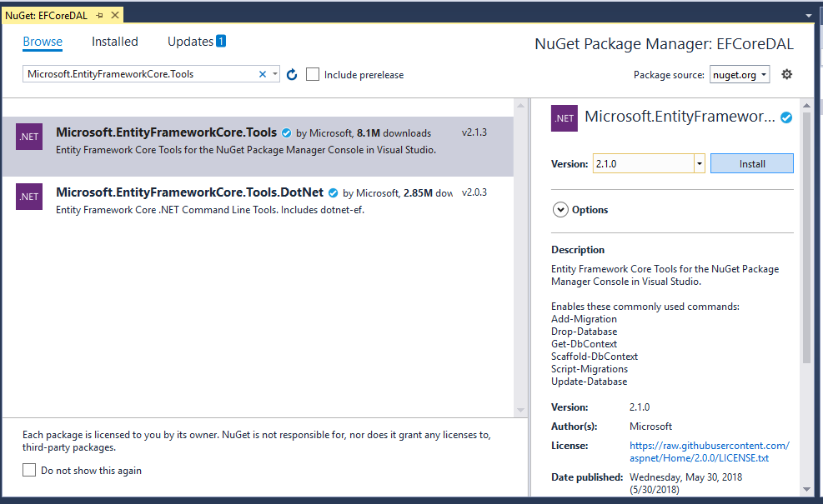Click verified badge beside Microsoft.EntityFrameworkCore.Tools in list
Image resolution: width=823 pixels, height=504 pixels.
point(287,133)
